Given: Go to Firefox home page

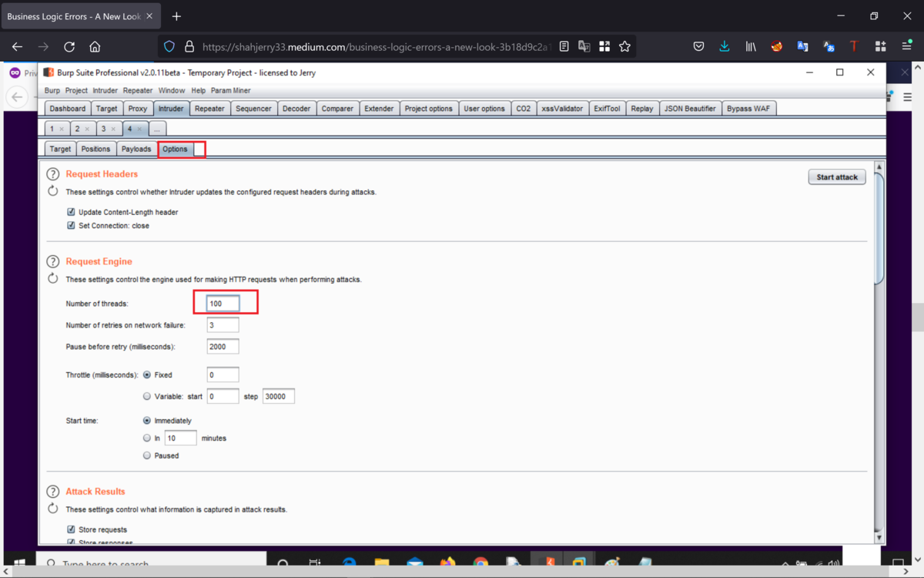Looking at the screenshot, I should coord(95,47).
